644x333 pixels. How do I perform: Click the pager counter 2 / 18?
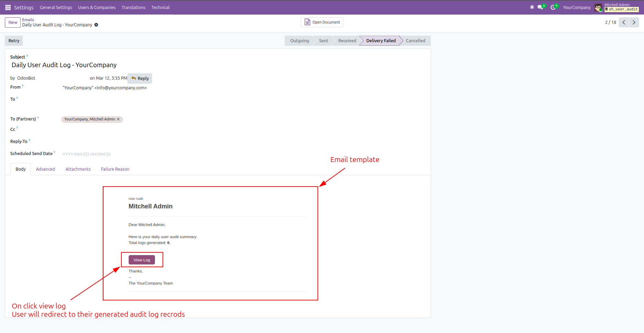[x=610, y=22]
